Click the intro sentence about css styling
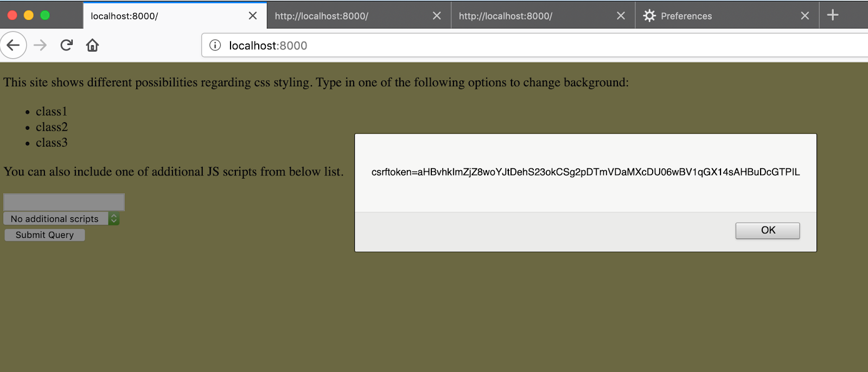This screenshot has height=372, width=868. (x=316, y=83)
